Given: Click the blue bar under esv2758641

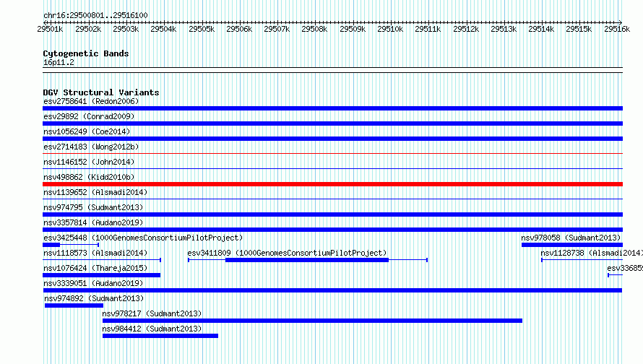Looking at the screenshot, I should [332, 108].
